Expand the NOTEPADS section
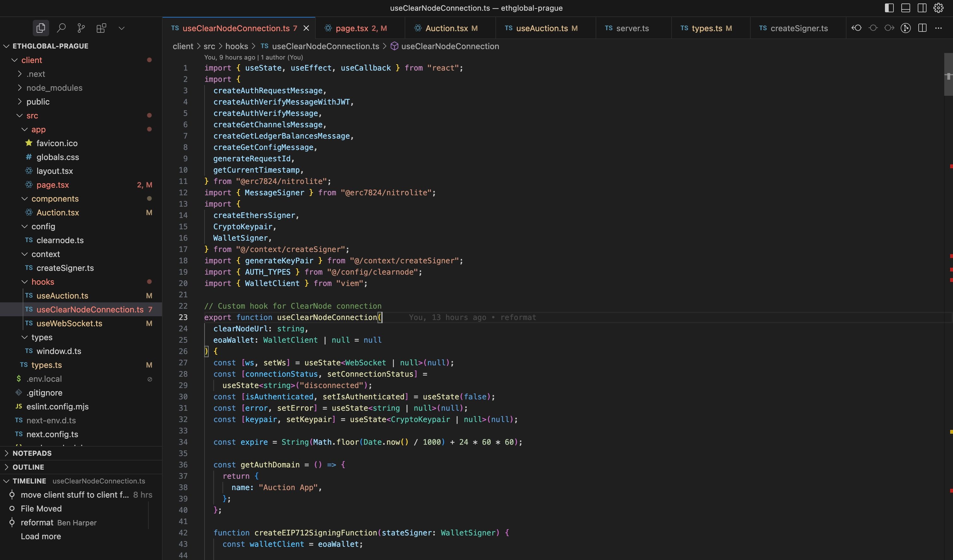The height and width of the screenshot is (560, 953). 81,453
